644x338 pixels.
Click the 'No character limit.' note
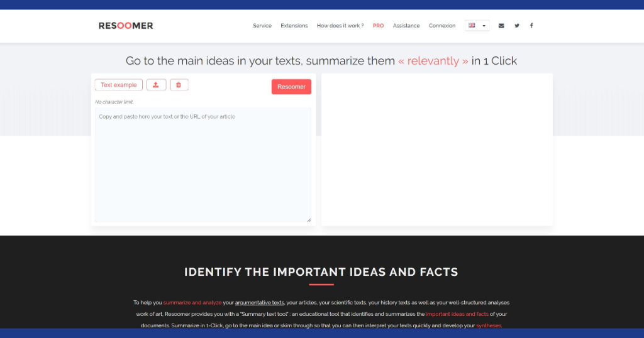[114, 102]
